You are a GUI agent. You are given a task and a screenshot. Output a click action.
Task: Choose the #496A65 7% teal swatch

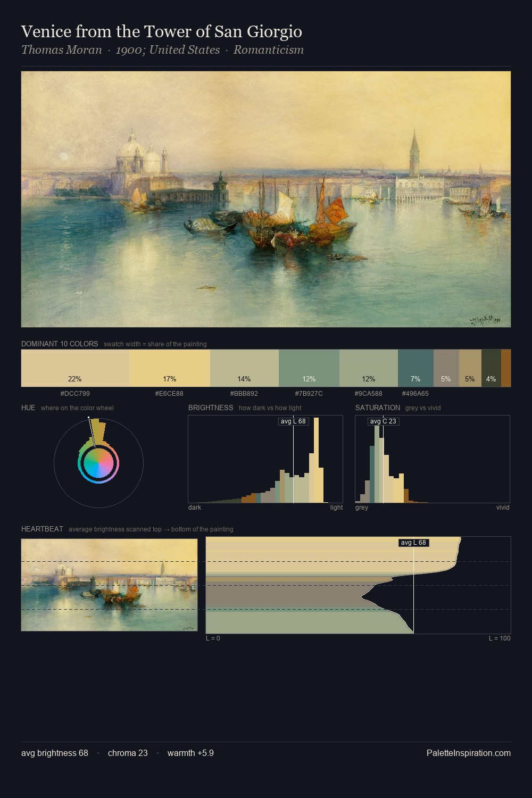click(415, 368)
